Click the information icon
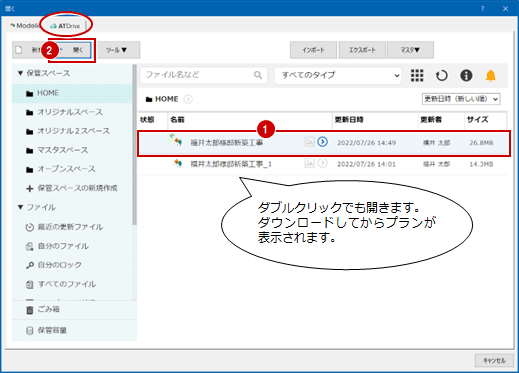 point(466,75)
